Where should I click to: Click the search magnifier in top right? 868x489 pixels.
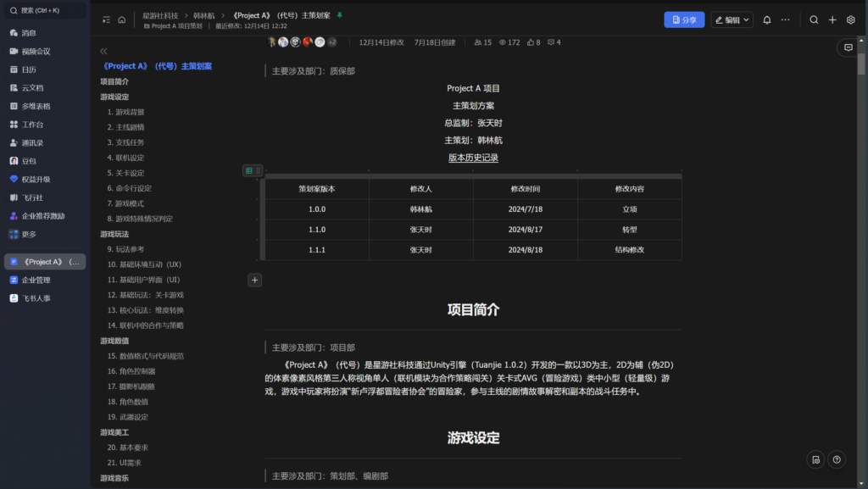(x=814, y=19)
